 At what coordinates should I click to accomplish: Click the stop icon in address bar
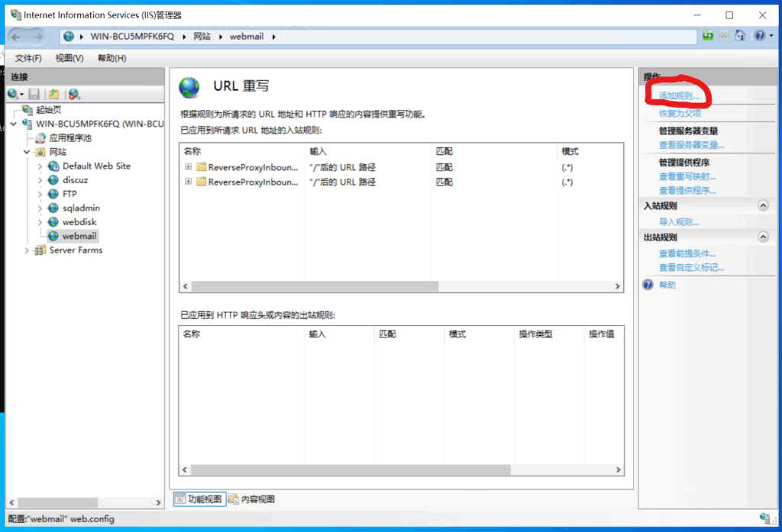coord(724,36)
